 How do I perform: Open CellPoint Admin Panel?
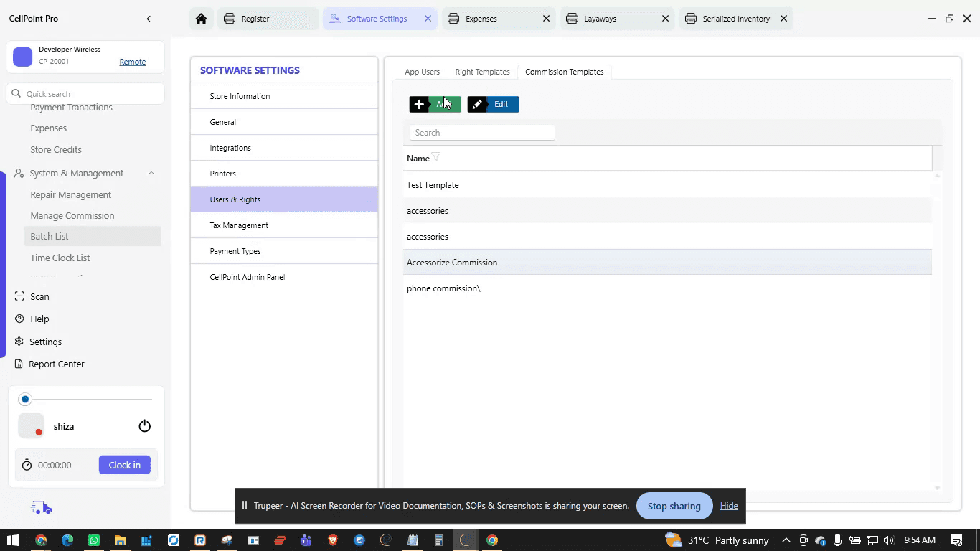pyautogui.click(x=284, y=277)
